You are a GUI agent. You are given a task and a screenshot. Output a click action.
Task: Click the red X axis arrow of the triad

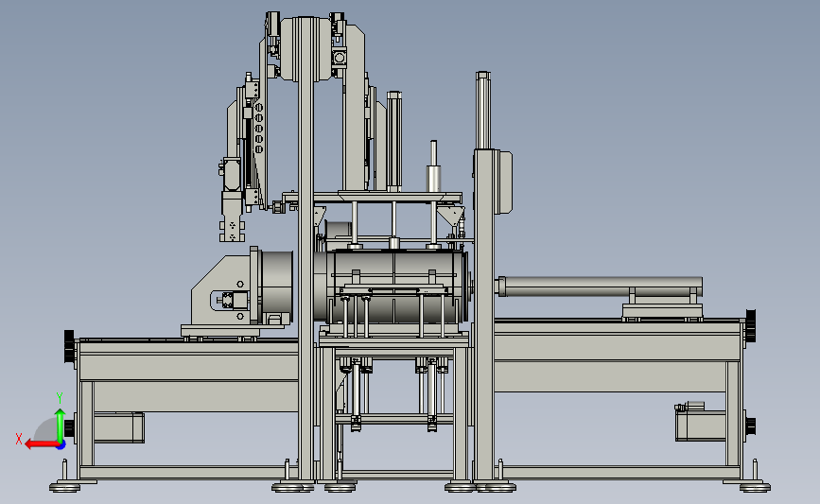[x=41, y=444]
